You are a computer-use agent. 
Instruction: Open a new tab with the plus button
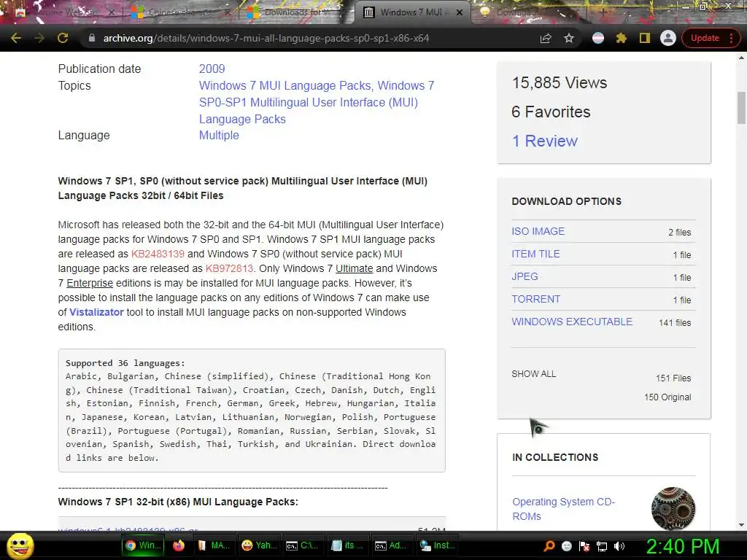point(603,12)
